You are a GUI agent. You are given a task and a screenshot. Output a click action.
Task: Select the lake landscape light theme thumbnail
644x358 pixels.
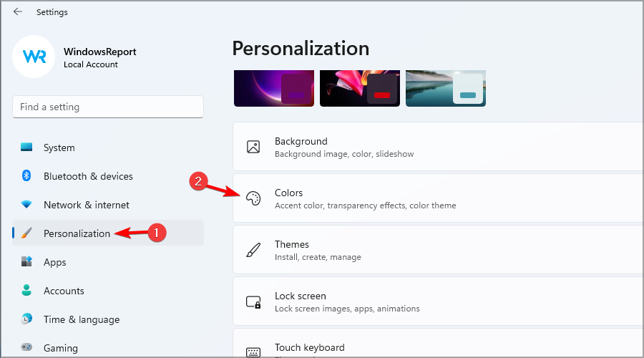(446, 88)
